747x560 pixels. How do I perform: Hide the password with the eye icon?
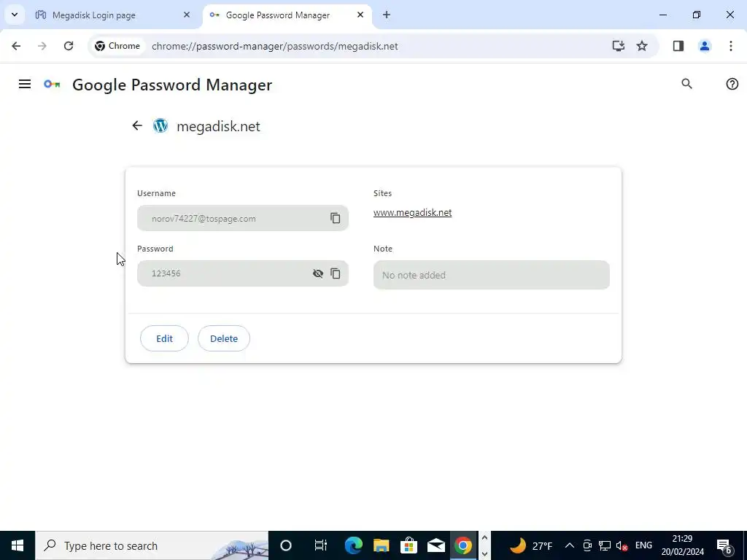[318, 273]
